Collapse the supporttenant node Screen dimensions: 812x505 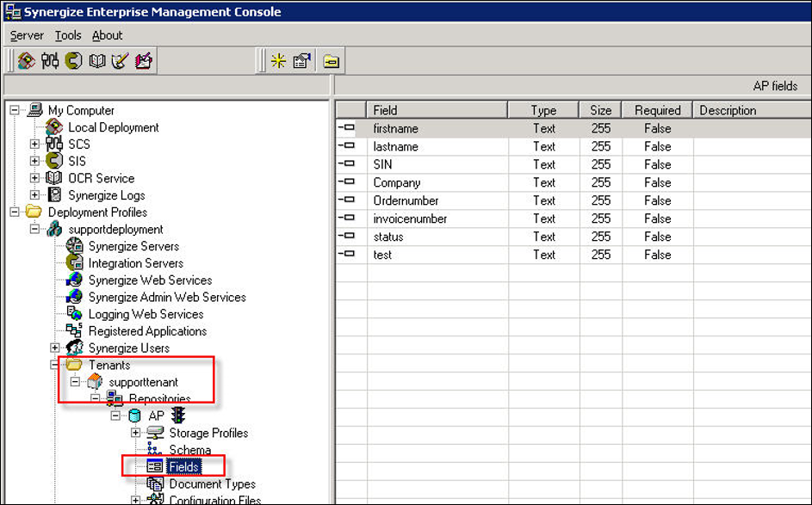[x=75, y=382]
